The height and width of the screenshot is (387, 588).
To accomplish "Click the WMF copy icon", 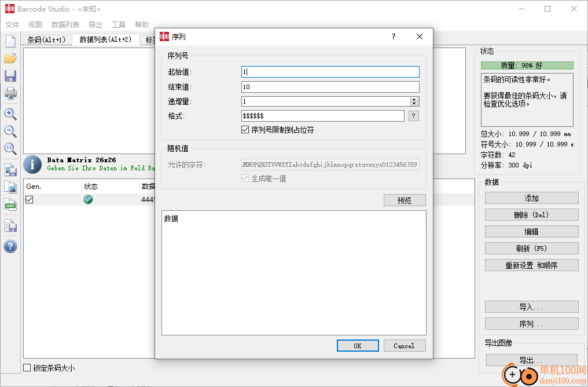I will click(10, 205).
